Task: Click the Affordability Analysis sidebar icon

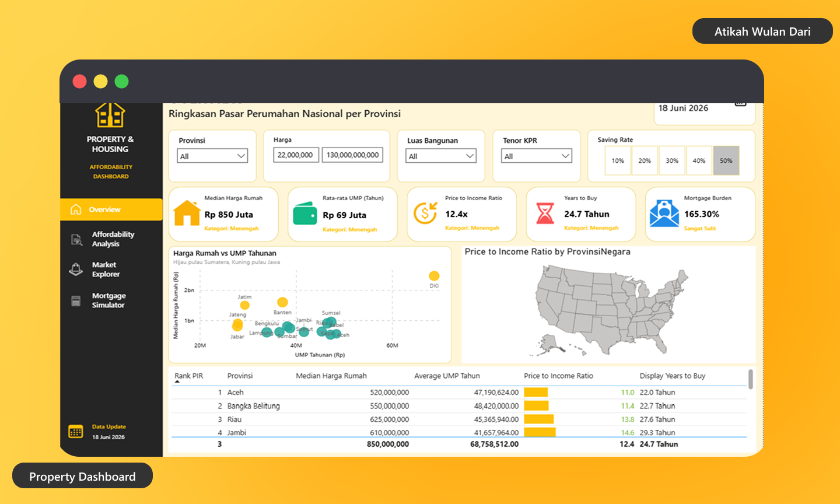Action: 76,239
